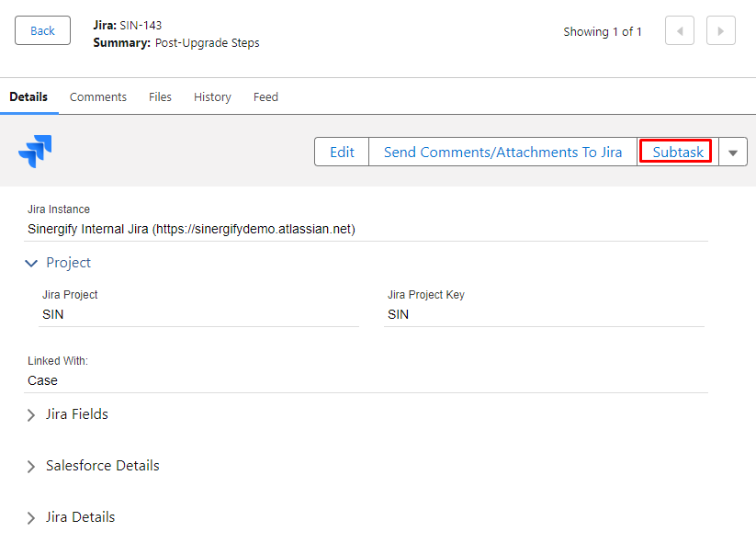Click the Linked With value Case
Screen dimensions: 756x543
42,380
